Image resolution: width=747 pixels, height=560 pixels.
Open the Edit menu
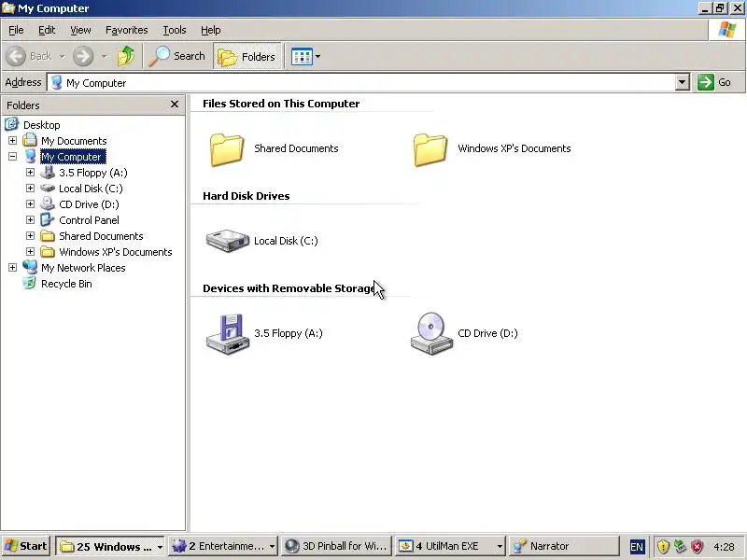coord(47,30)
